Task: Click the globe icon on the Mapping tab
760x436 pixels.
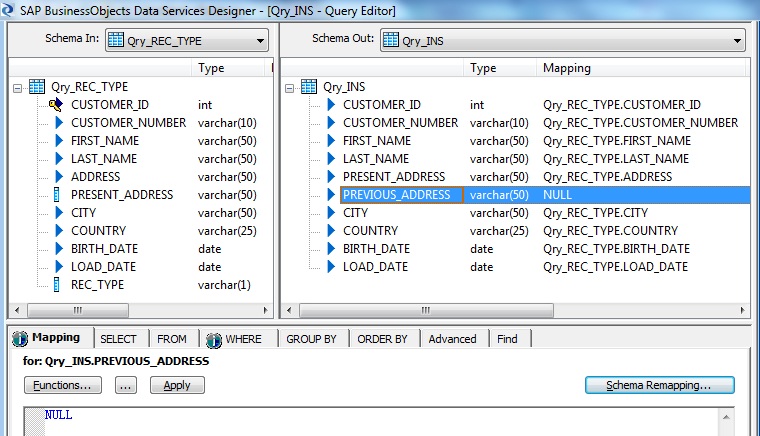Action: [20, 339]
